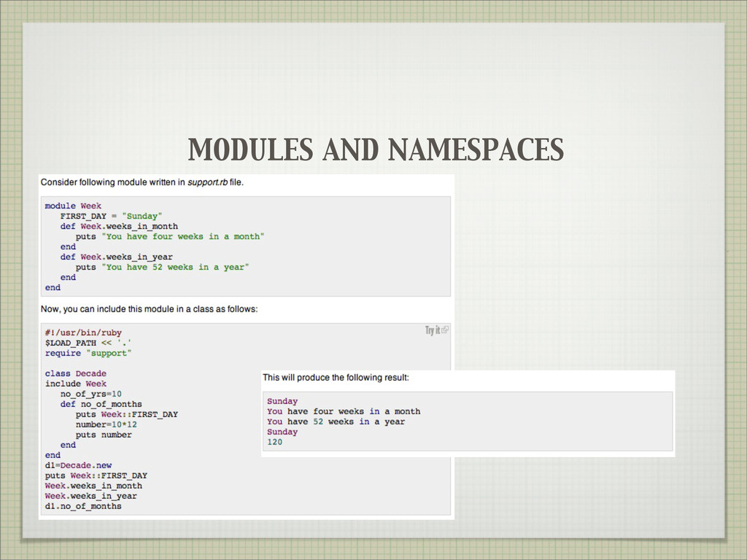747x560 pixels.
Task: Click the popup icon beside Try it
Action: click(446, 330)
